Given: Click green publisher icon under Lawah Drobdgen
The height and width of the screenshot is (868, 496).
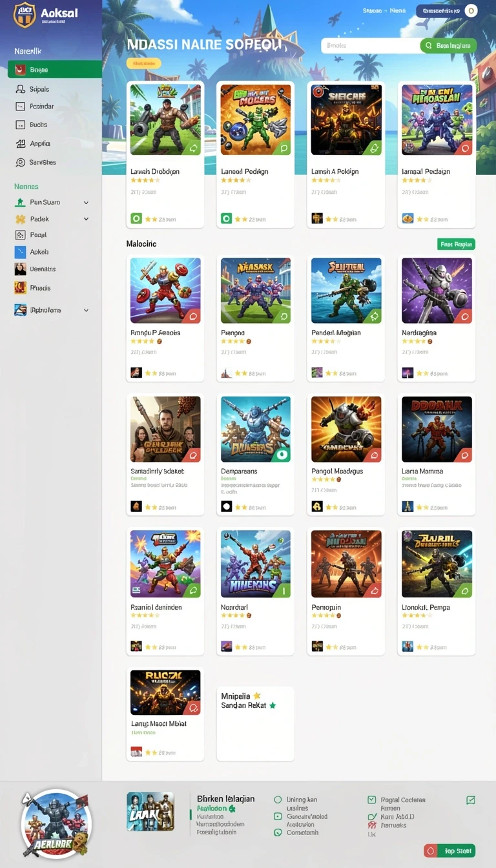Looking at the screenshot, I should (x=136, y=218).
